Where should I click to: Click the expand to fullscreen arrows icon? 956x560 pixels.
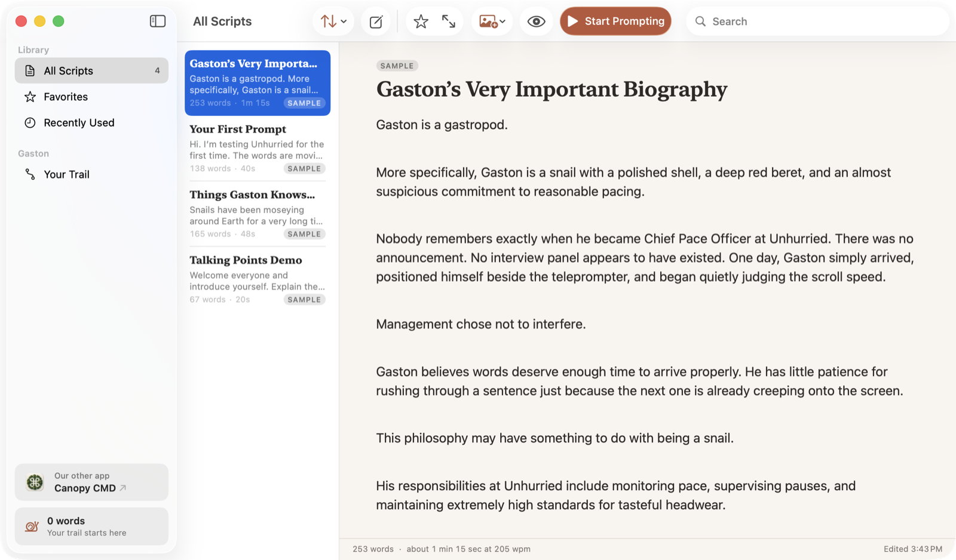[x=449, y=21]
